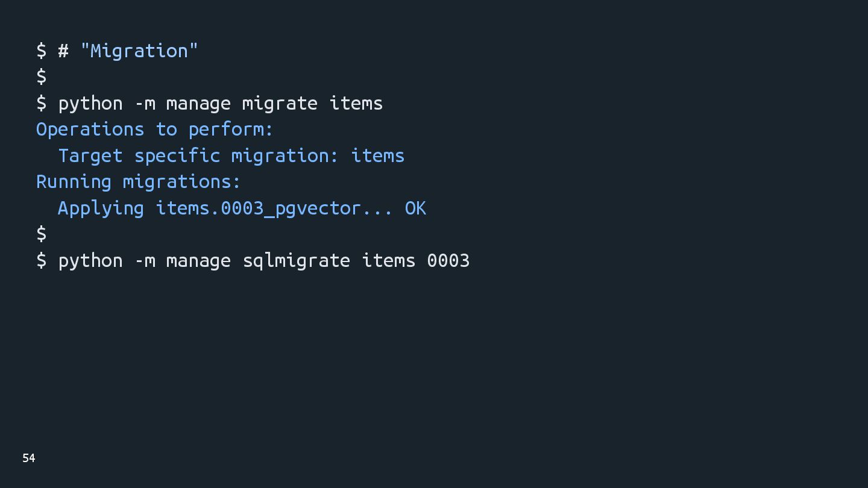The width and height of the screenshot is (868, 488).
Task: Click the hash symbol on first line
Action: point(63,51)
